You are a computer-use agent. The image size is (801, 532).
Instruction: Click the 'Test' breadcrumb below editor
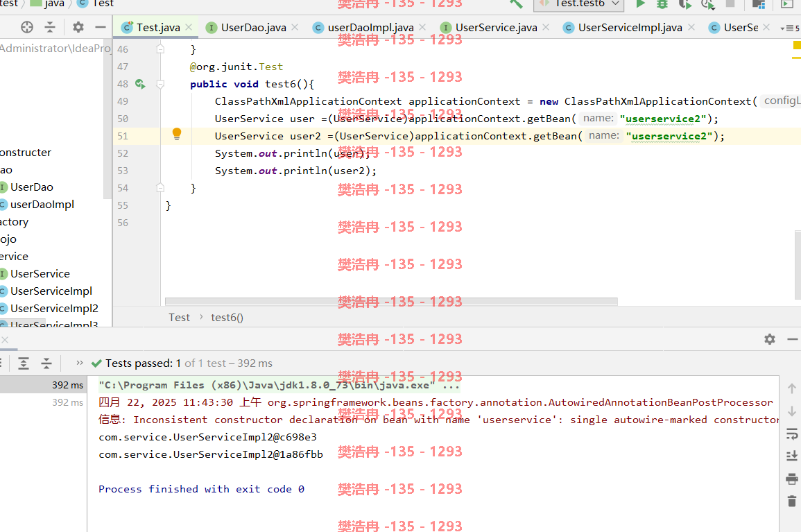pyautogui.click(x=180, y=318)
